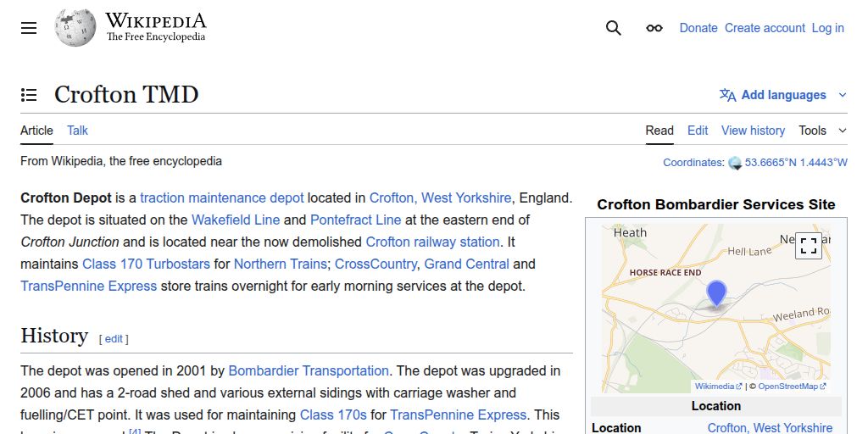Screen dimensions: 868x434
Task: Open the search magnifier icon
Action: point(614,28)
